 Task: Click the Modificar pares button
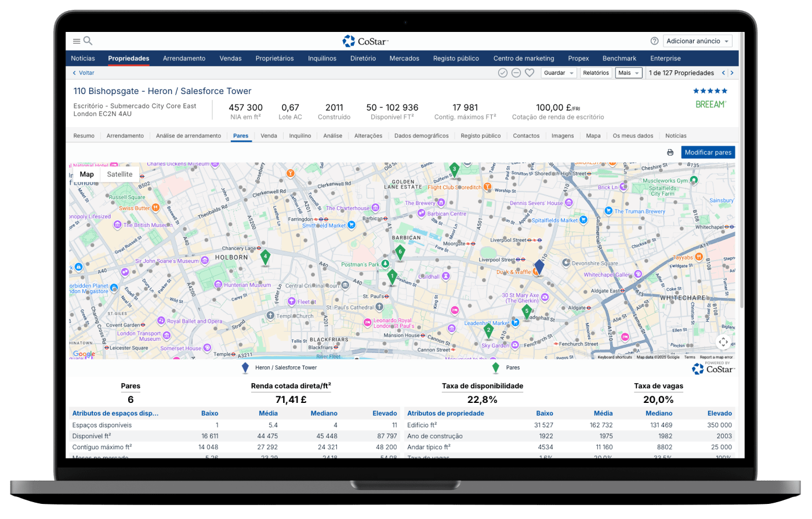pyautogui.click(x=708, y=153)
